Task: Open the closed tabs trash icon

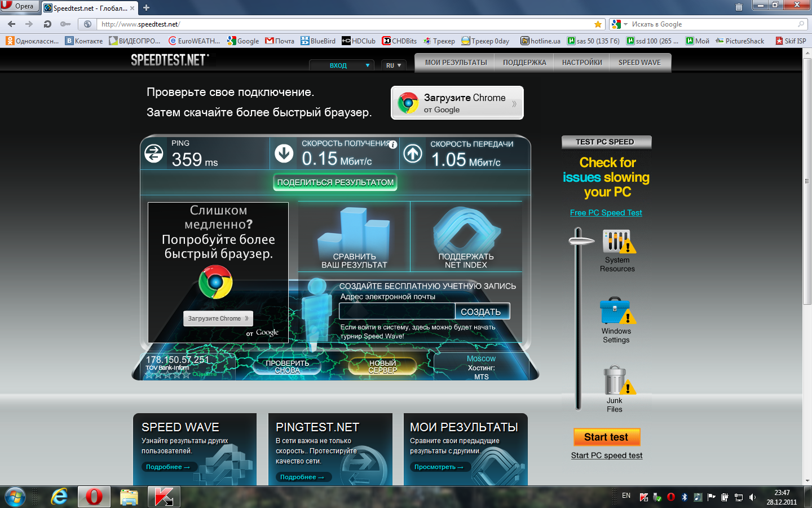Action: [739, 7]
